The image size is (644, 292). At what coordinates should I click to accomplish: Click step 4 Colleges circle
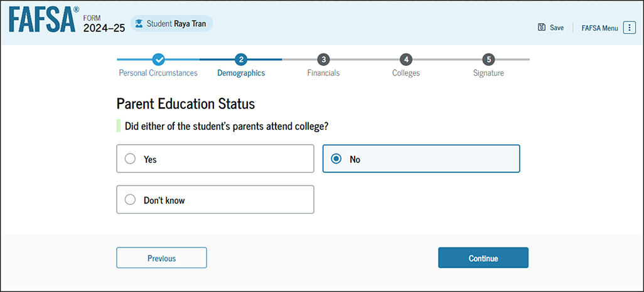tap(406, 60)
